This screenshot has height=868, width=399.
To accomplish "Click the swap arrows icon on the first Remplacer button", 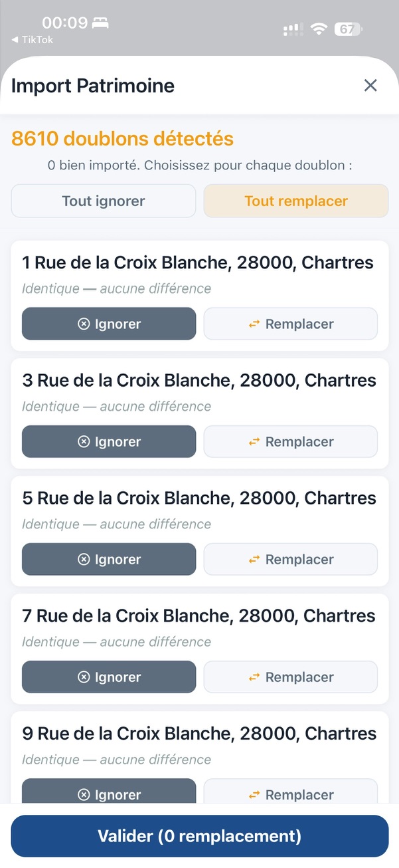I will [x=254, y=324].
